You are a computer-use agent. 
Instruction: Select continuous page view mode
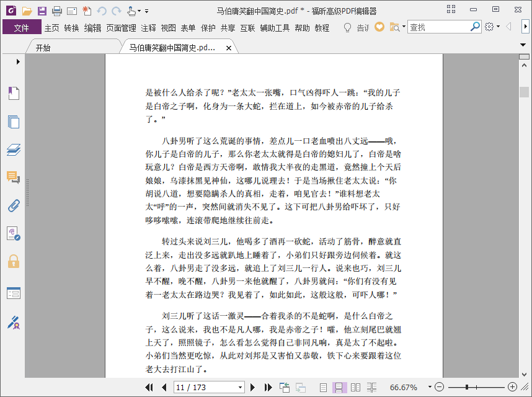coord(339,387)
